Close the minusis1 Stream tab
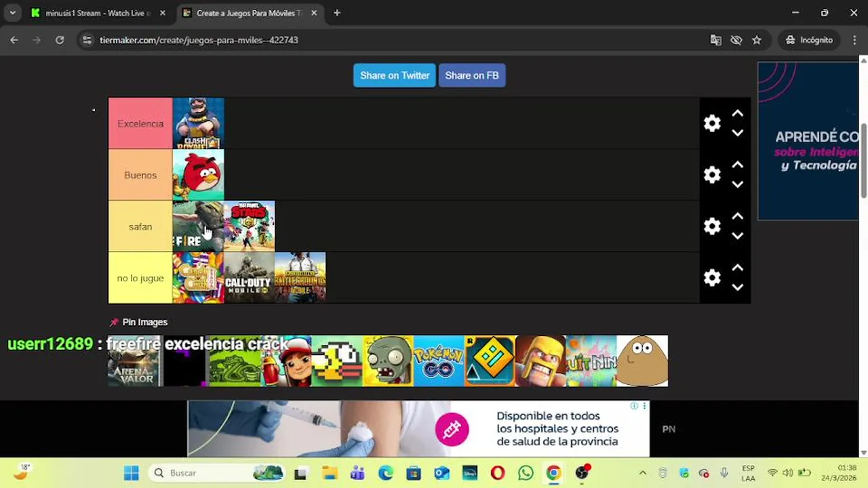Image resolution: width=868 pixels, height=488 pixels. pos(162,13)
